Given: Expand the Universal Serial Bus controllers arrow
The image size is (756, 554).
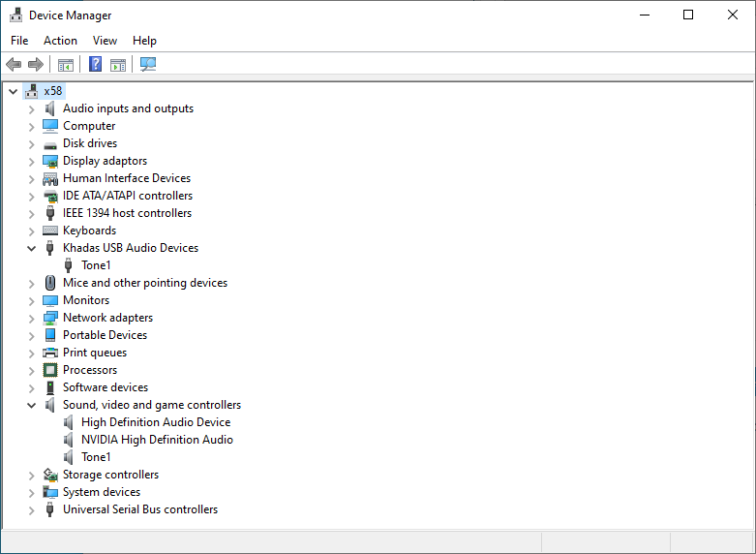Looking at the screenshot, I should coord(31,510).
